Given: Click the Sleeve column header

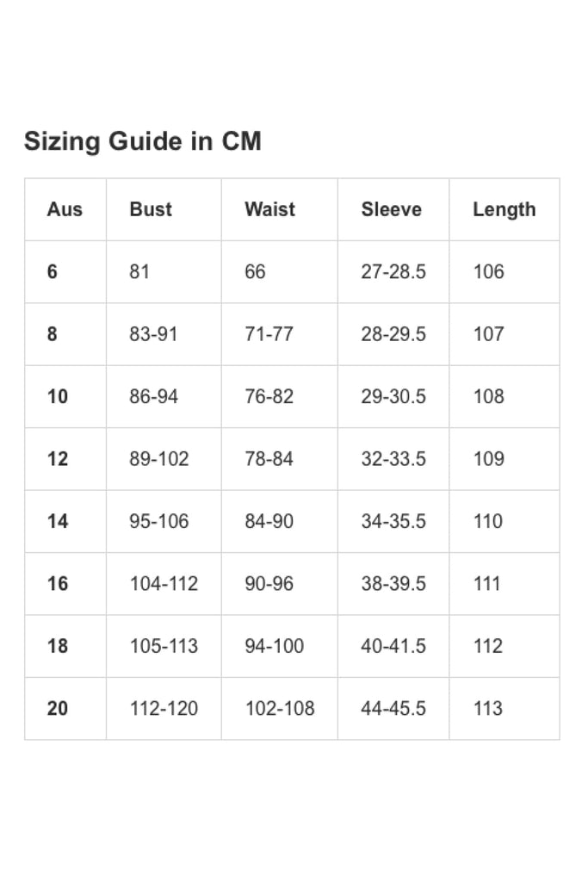Looking at the screenshot, I should [x=391, y=209].
